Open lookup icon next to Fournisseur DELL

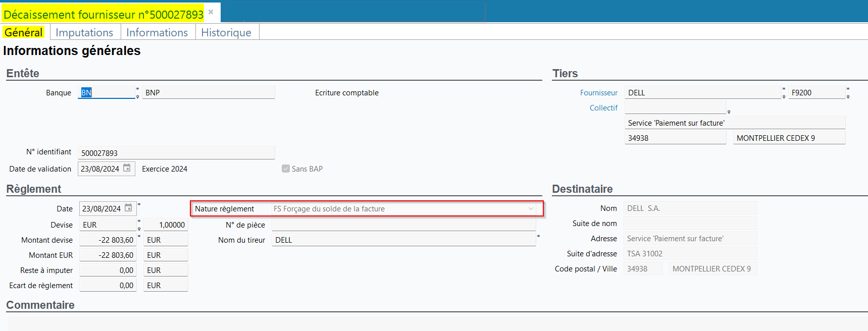pos(784,96)
